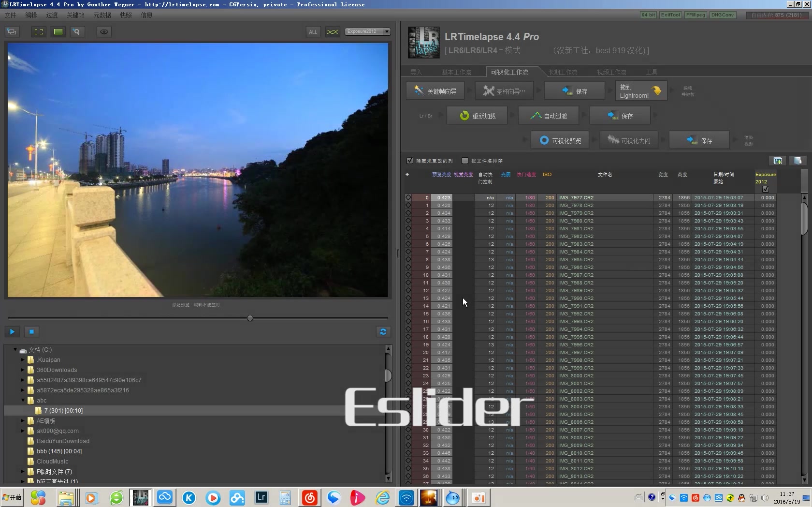812x507 pixels.
Task: Click the 64 bit status indicator
Action: 648,15
